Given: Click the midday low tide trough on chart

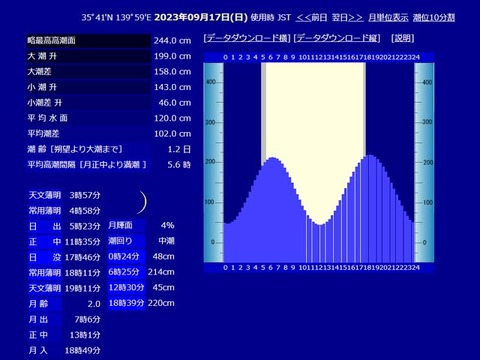Looking at the screenshot, I should tap(320, 225).
